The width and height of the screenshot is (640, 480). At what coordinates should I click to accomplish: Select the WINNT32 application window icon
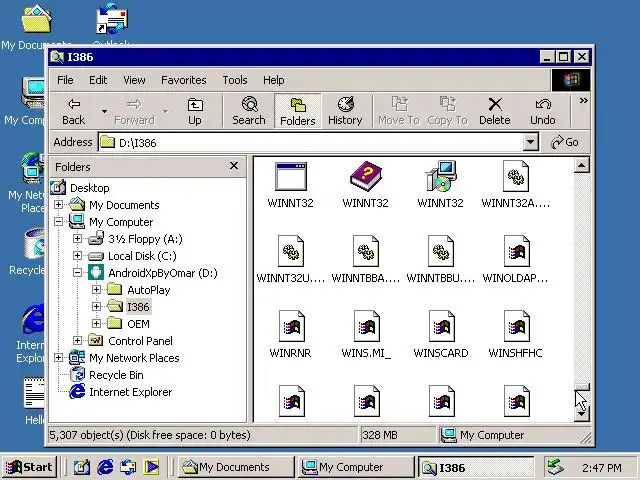(290, 177)
